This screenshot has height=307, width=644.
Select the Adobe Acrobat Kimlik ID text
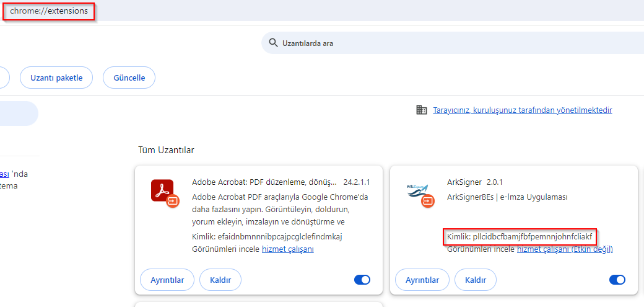click(x=267, y=237)
